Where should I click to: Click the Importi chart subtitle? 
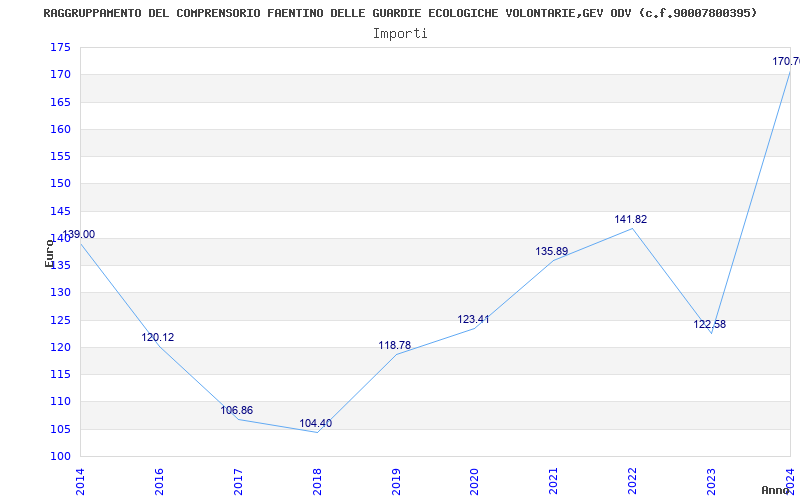point(400,34)
